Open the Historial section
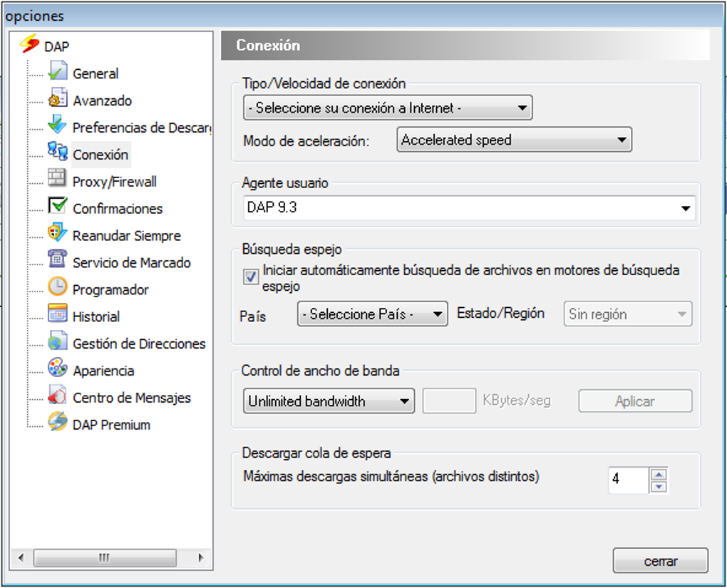The image size is (727, 588). (x=96, y=316)
